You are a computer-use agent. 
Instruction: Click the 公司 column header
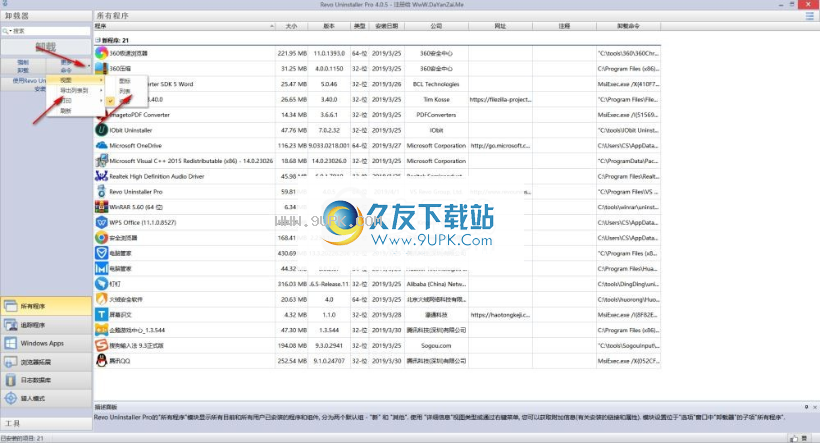click(436, 26)
